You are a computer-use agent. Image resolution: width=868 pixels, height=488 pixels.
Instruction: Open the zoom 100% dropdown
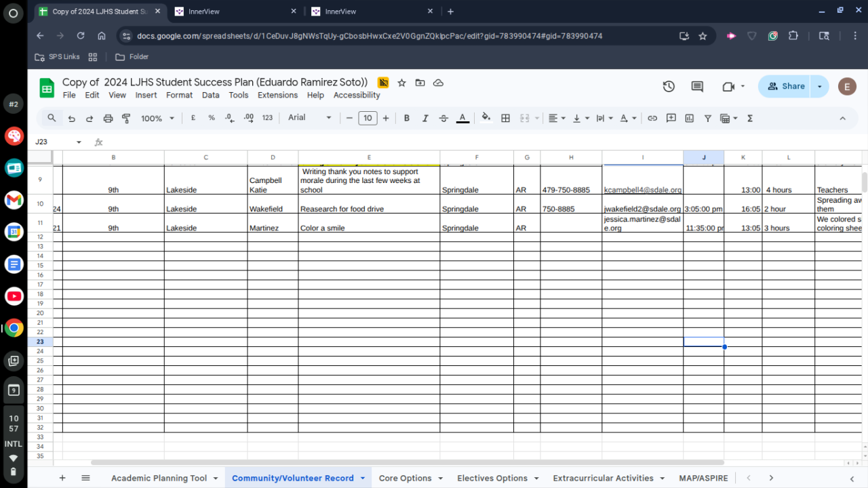click(157, 118)
